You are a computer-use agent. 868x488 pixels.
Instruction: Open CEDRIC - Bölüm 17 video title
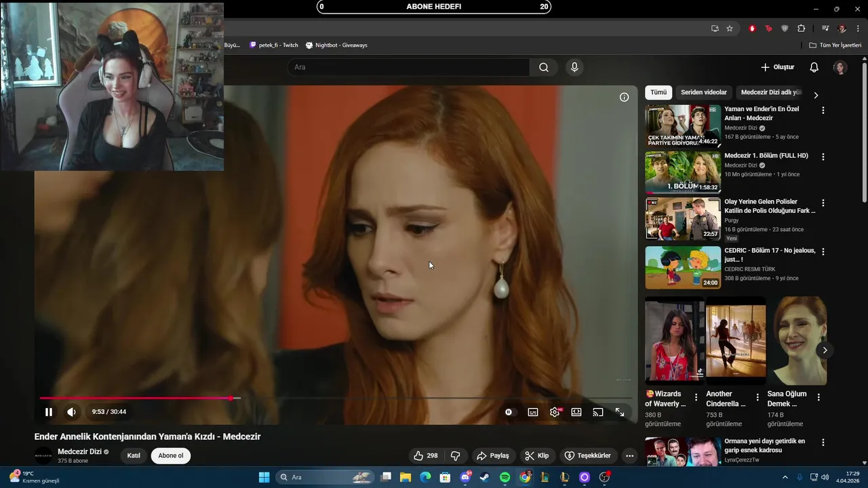[770, 255]
